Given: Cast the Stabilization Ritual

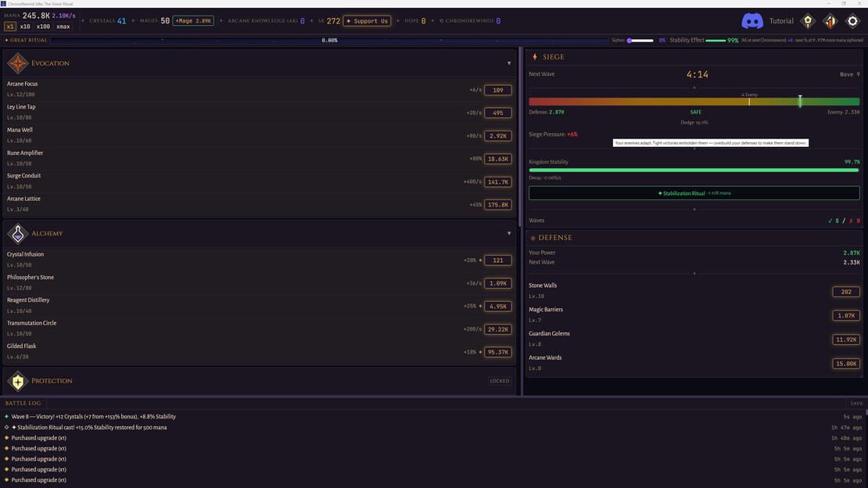Looking at the screenshot, I should tap(694, 192).
